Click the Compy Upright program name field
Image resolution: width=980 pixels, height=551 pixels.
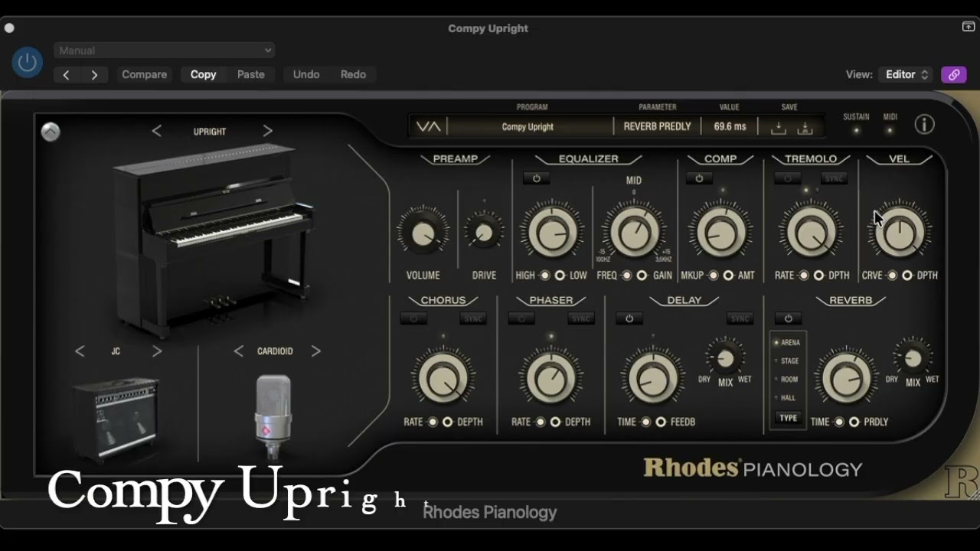[x=528, y=127]
